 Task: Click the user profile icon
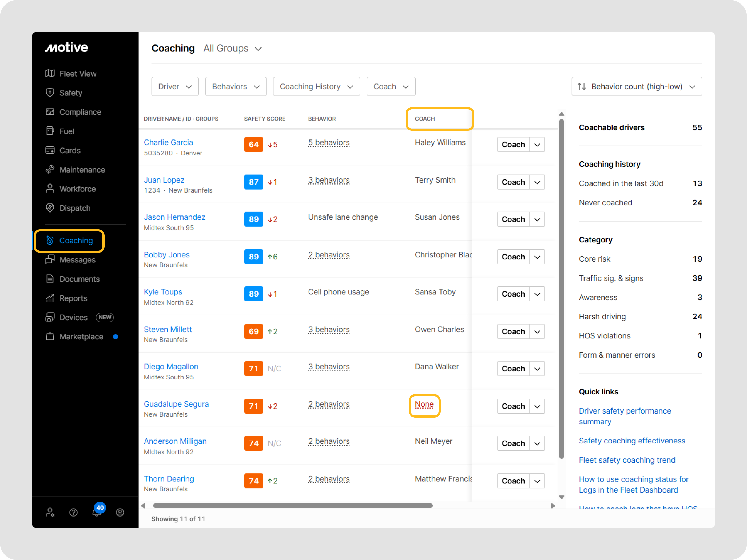click(120, 513)
